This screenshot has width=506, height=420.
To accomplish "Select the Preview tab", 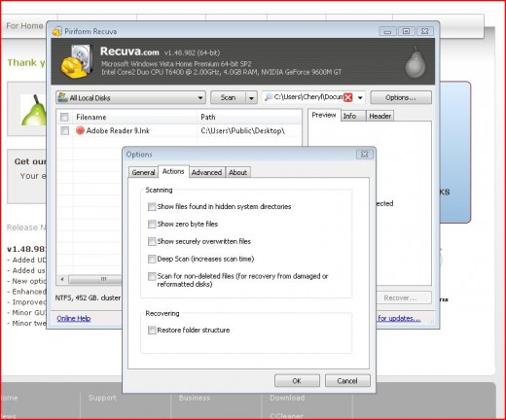I will pyautogui.click(x=324, y=115).
